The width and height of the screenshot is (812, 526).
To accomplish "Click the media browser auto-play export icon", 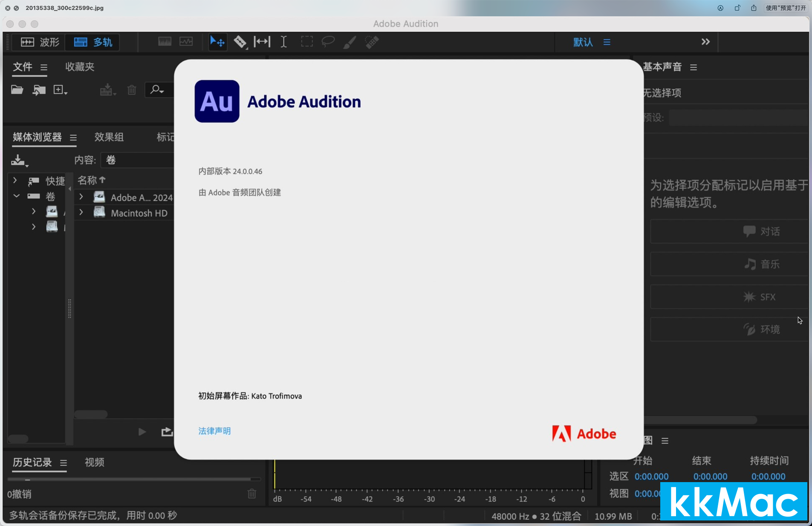I will (x=167, y=432).
